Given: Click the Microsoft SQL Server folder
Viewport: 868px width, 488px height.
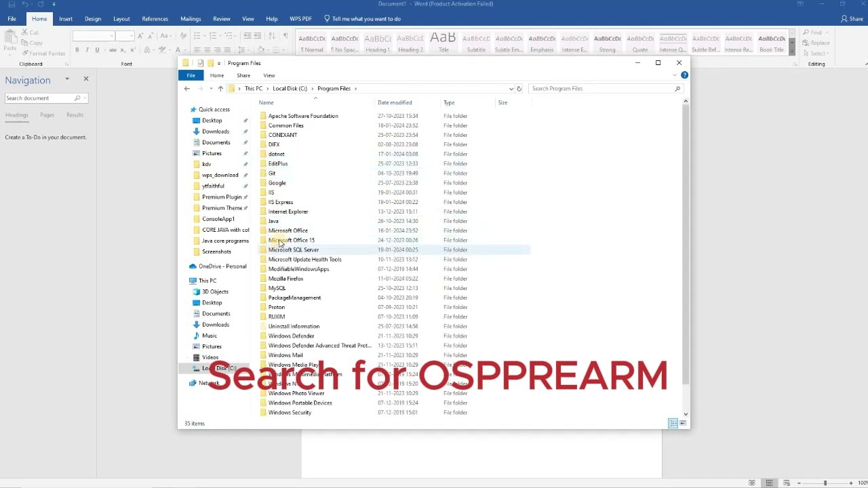Looking at the screenshot, I should point(293,250).
